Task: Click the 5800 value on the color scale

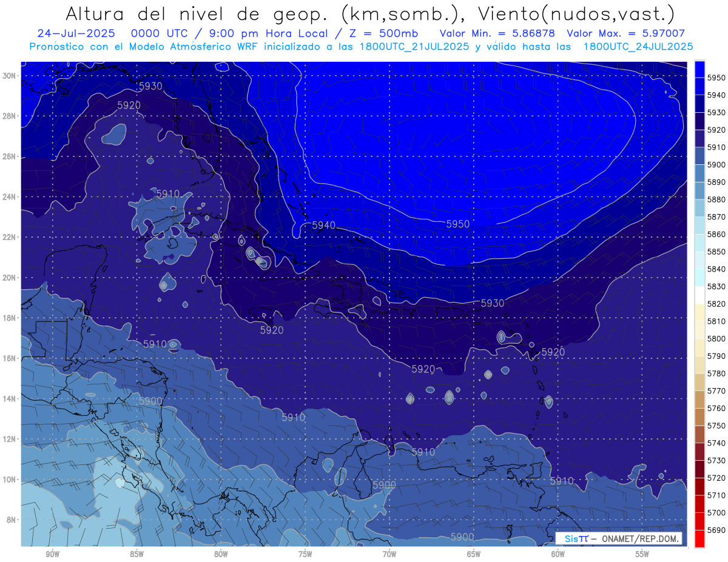Action: 716,339
